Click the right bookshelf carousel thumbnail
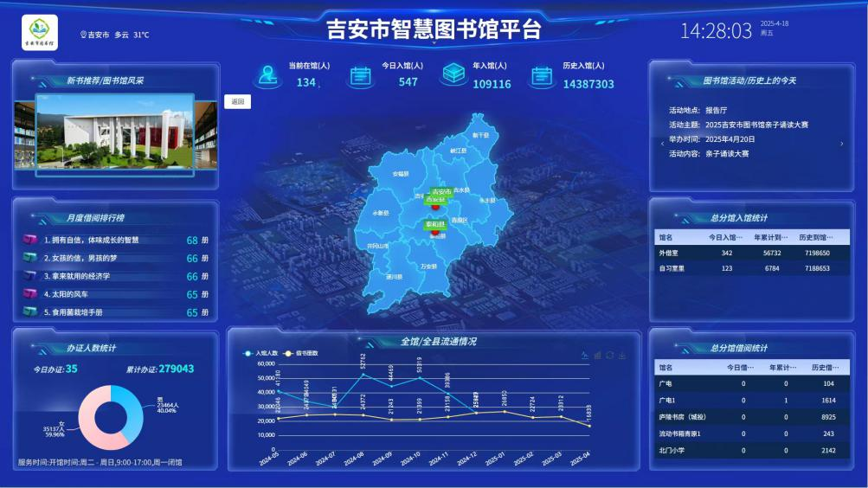The height and width of the screenshot is (488, 868). 206,134
